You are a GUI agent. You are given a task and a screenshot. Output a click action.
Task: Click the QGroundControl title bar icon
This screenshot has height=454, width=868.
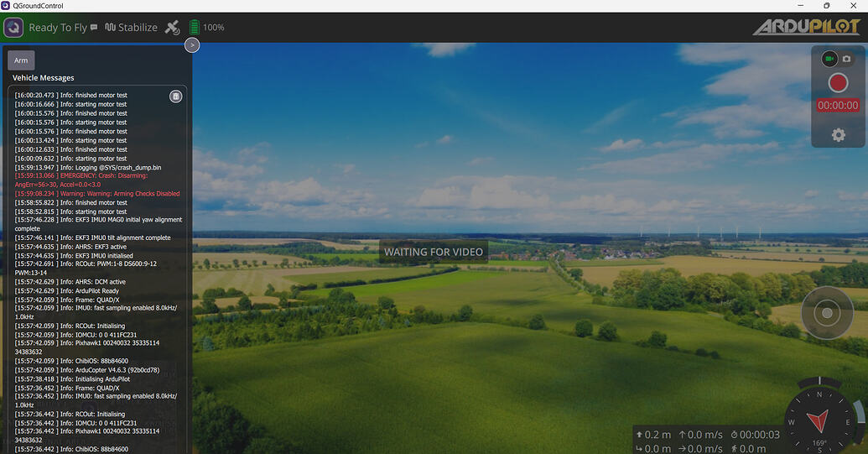6,6
